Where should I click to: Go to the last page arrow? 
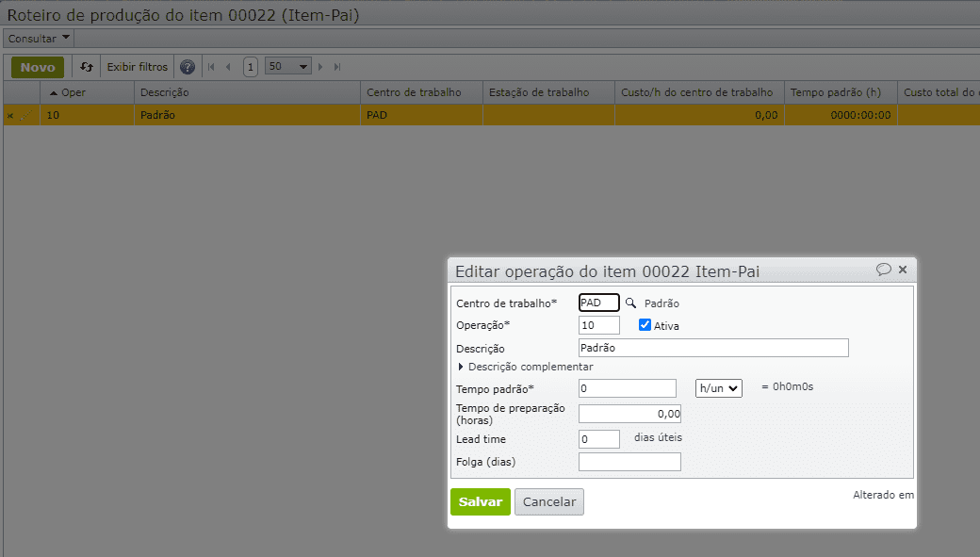(337, 67)
